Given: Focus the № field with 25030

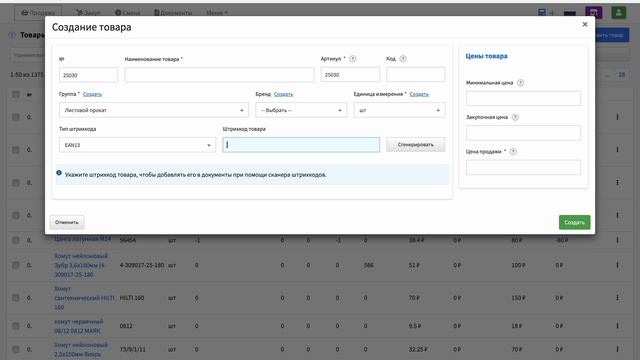Looking at the screenshot, I should (89, 75).
